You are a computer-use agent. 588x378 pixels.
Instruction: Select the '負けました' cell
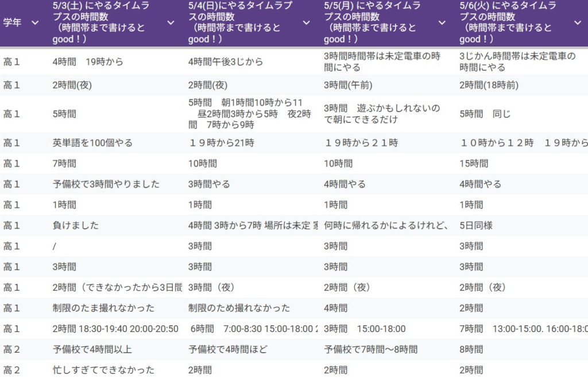pyautogui.click(x=75, y=225)
